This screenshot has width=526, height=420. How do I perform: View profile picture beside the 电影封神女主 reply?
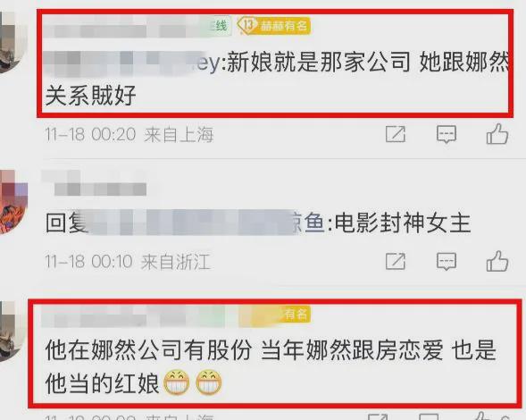[x=13, y=201]
